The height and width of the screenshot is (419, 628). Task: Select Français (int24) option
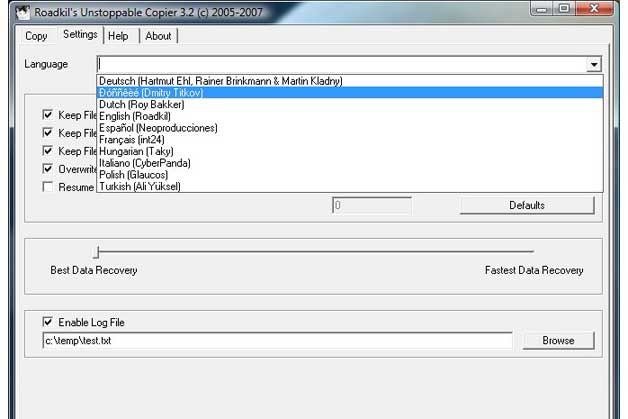click(x=350, y=139)
